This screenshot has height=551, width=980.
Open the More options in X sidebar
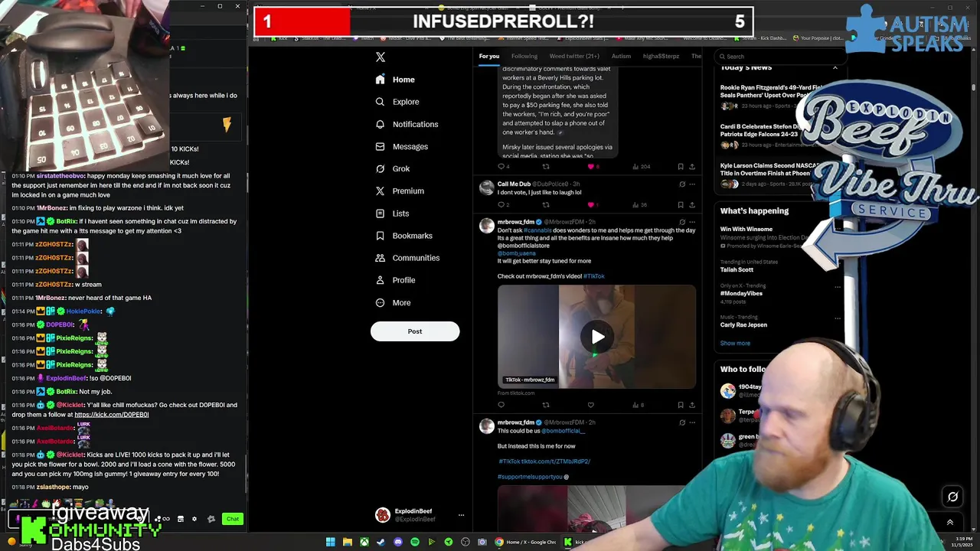(394, 302)
